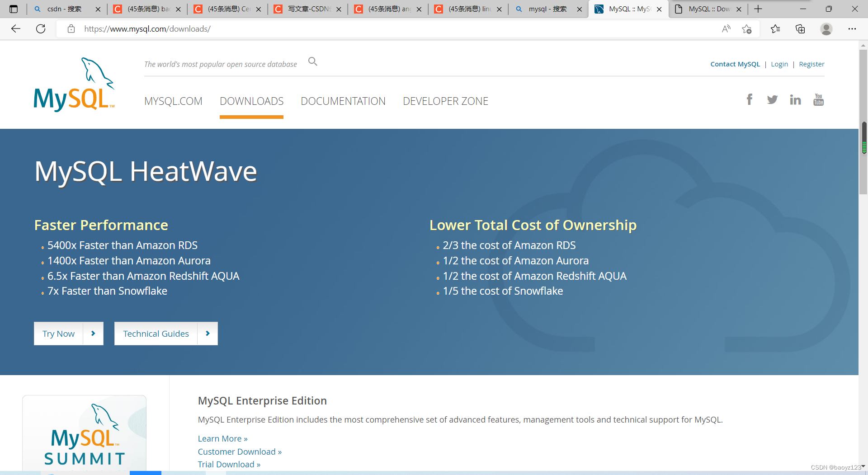Click the user profile avatar icon
The width and height of the screenshot is (868, 475).
tap(826, 29)
